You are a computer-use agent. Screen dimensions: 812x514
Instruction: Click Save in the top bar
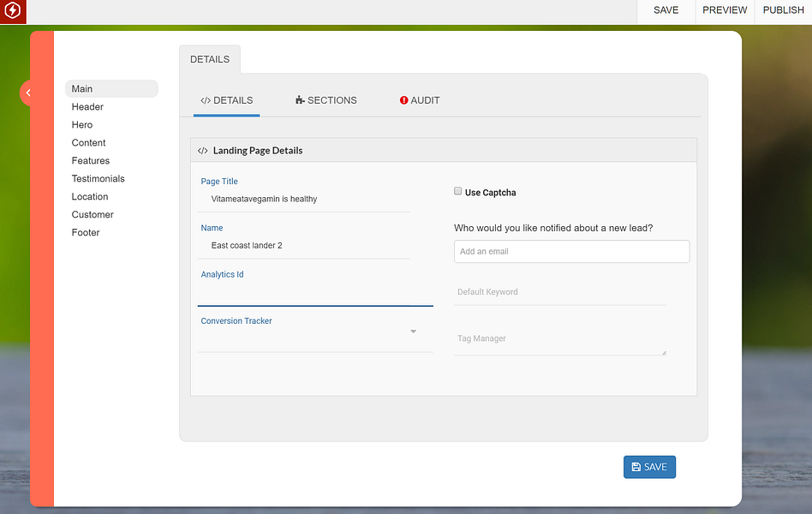pos(666,10)
